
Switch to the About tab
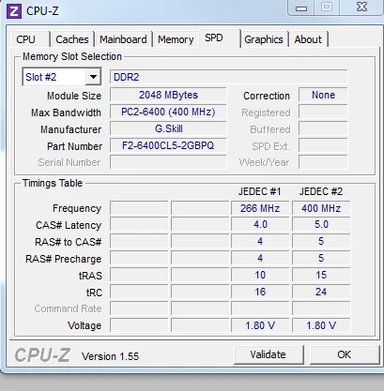[x=308, y=39]
